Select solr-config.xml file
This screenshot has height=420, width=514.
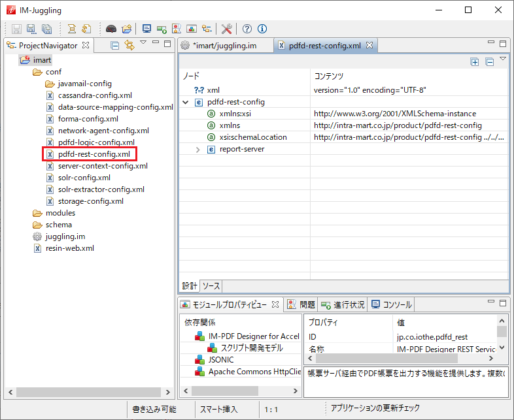point(78,178)
